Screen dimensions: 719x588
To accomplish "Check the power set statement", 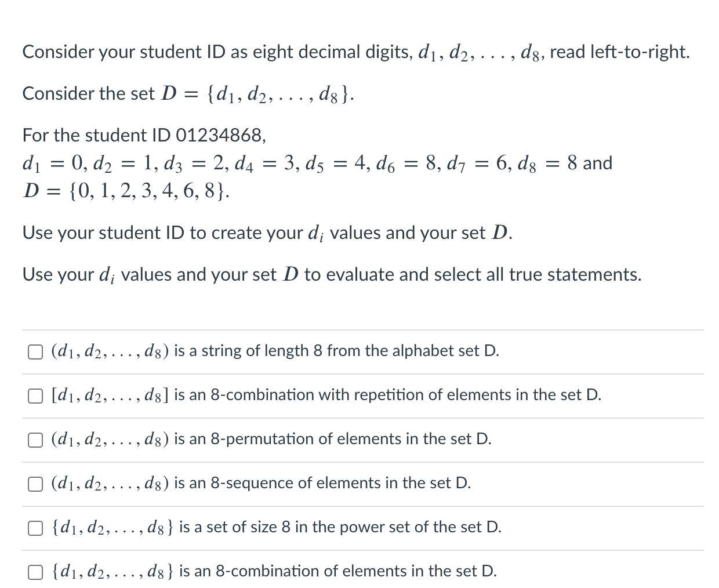I will pyautogui.click(x=35, y=528).
